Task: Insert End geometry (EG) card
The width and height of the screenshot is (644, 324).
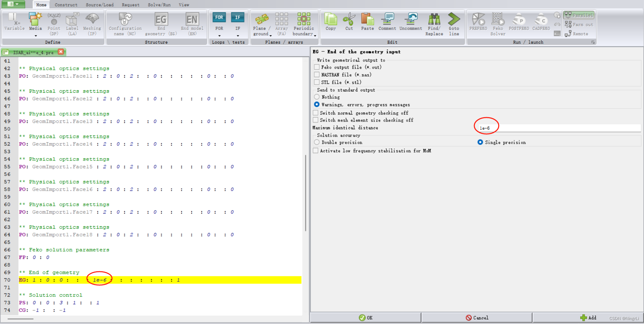Action: [161, 24]
